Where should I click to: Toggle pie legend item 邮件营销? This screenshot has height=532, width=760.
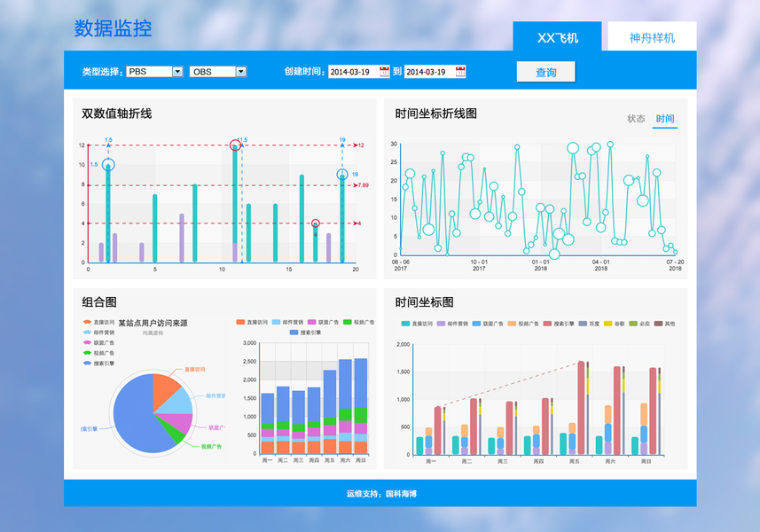[98, 332]
